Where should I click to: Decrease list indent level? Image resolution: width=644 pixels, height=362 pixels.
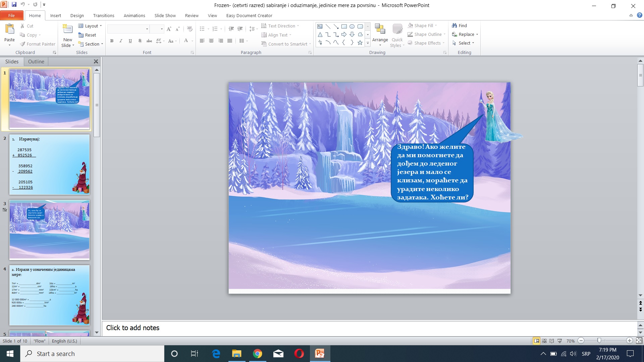click(231, 29)
